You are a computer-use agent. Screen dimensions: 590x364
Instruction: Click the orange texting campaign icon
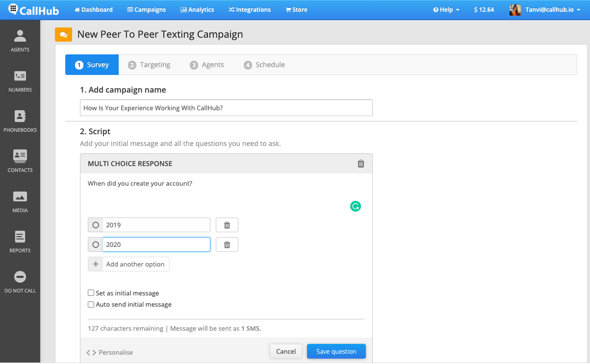[x=63, y=35]
